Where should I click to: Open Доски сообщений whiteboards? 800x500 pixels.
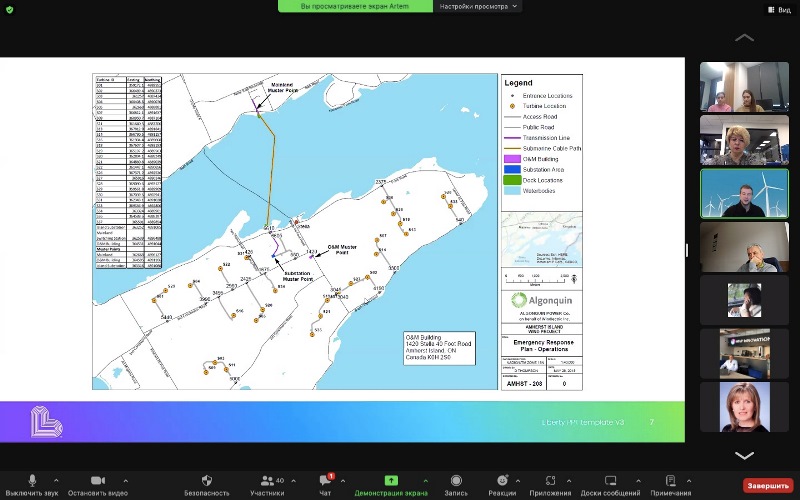pyautogui.click(x=610, y=481)
